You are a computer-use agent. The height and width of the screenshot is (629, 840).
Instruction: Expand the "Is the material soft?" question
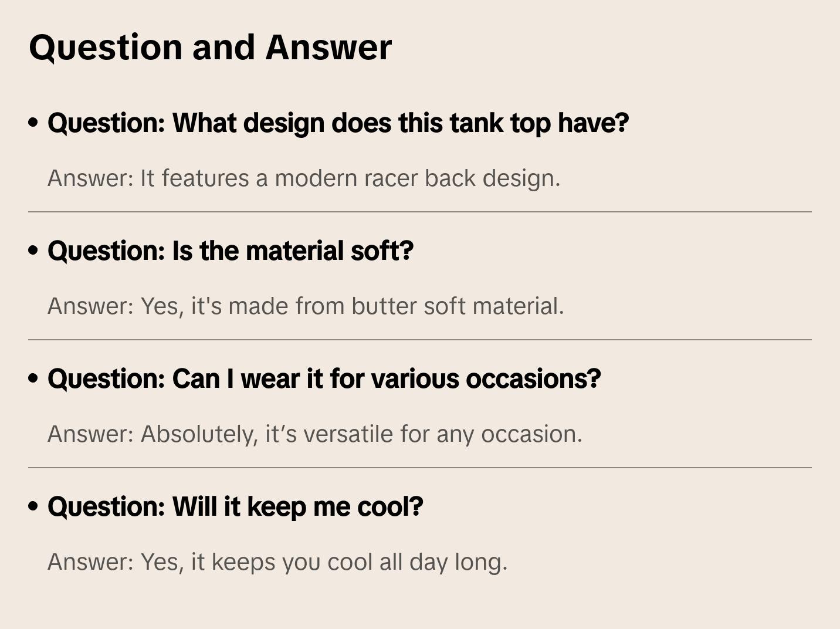[231, 251]
